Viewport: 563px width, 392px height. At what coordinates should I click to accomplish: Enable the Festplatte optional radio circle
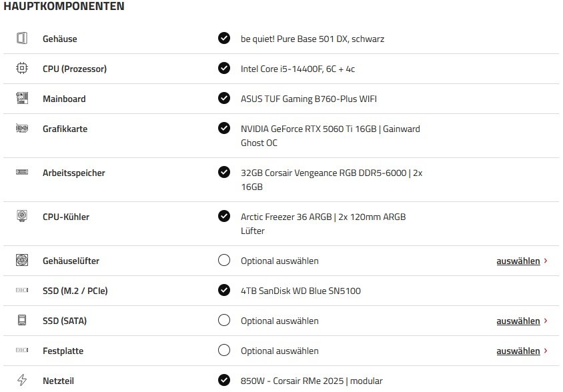tap(224, 350)
